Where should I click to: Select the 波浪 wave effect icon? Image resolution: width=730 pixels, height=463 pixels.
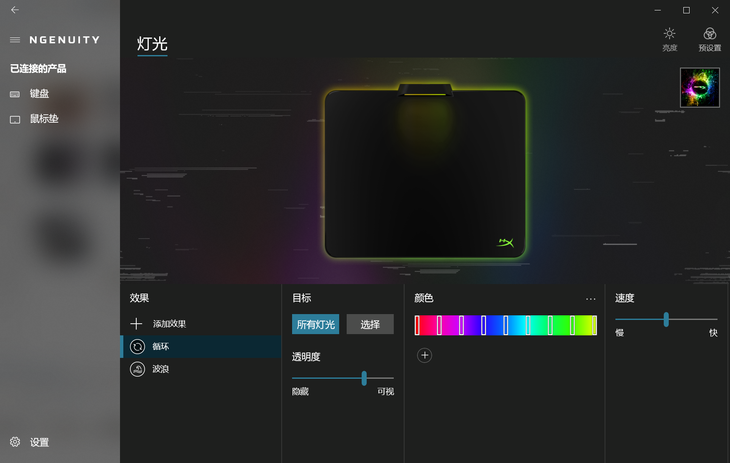tap(137, 369)
